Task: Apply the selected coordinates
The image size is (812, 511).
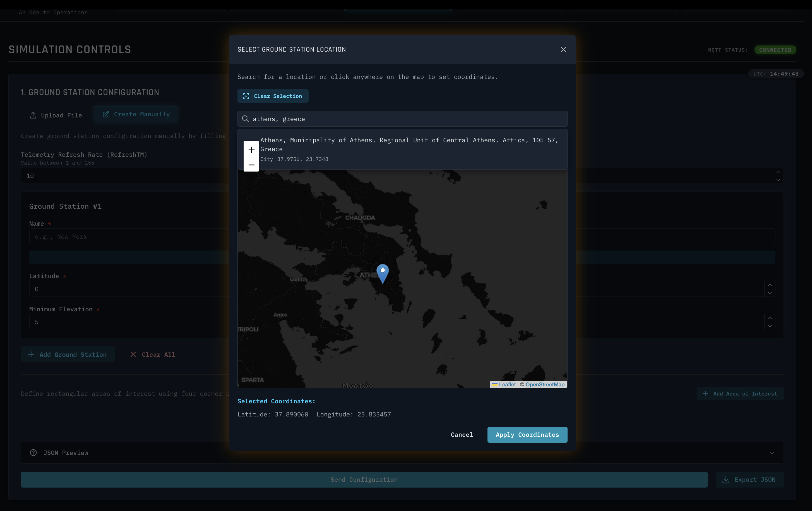Action: 527,435
